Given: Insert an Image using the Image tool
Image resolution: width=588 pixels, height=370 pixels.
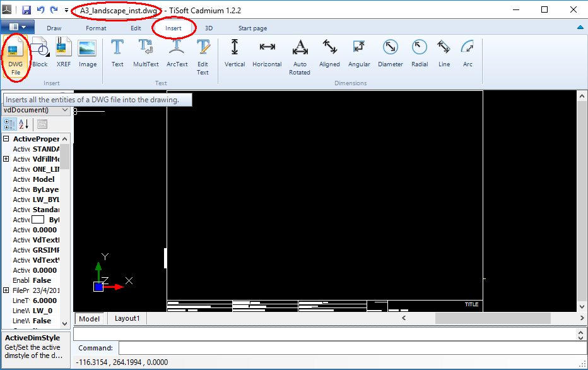Looking at the screenshot, I should point(88,56).
